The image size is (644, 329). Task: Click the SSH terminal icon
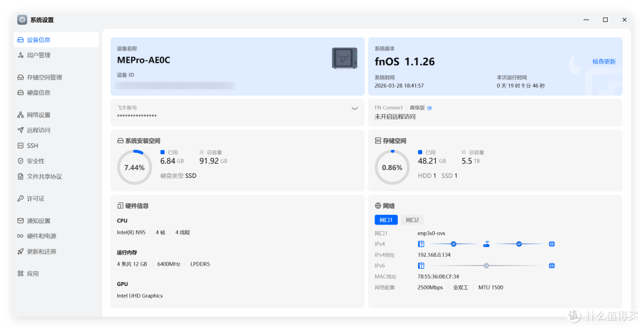coord(20,146)
